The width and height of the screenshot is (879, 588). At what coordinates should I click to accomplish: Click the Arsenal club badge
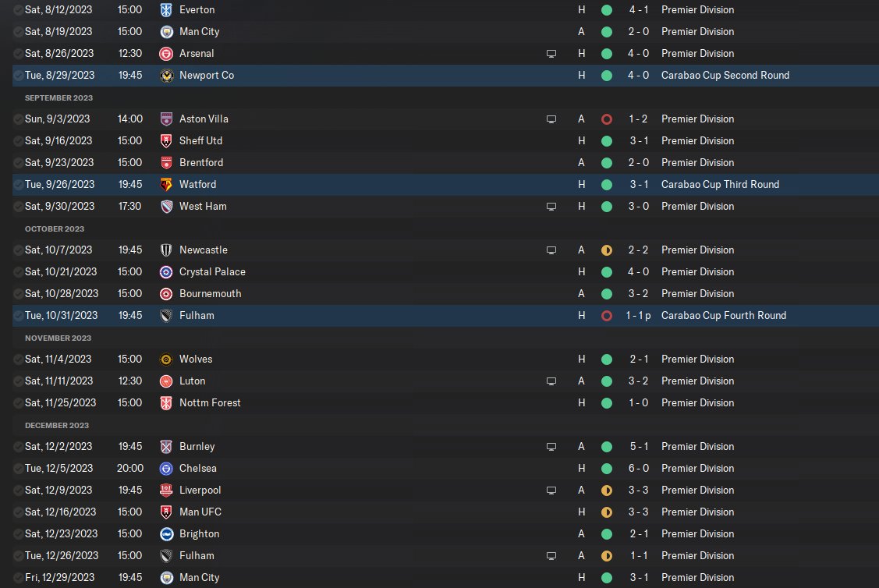(165, 54)
